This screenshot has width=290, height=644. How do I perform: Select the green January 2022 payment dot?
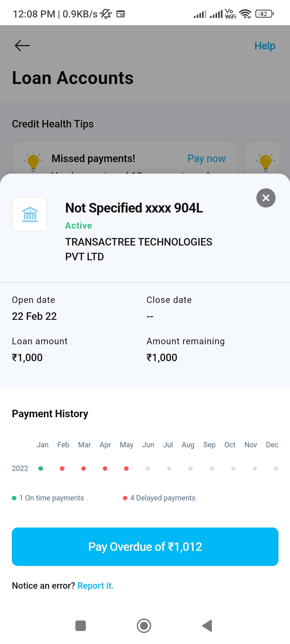point(41,469)
